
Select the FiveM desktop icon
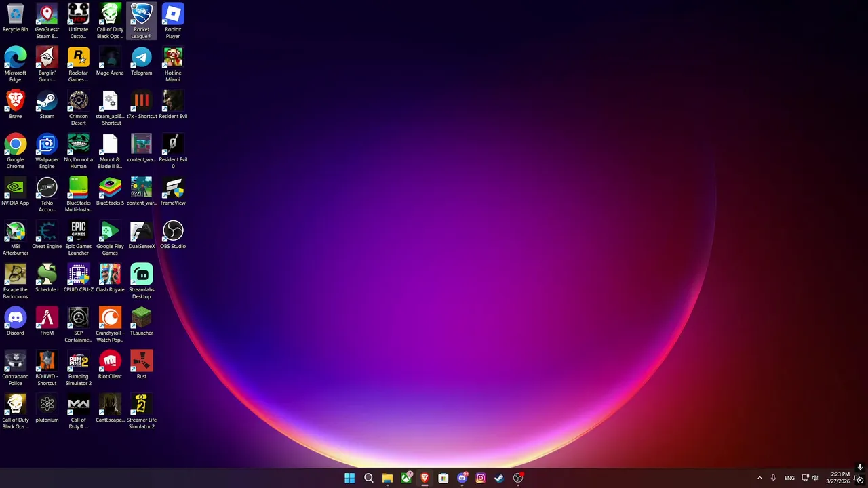[47, 322]
